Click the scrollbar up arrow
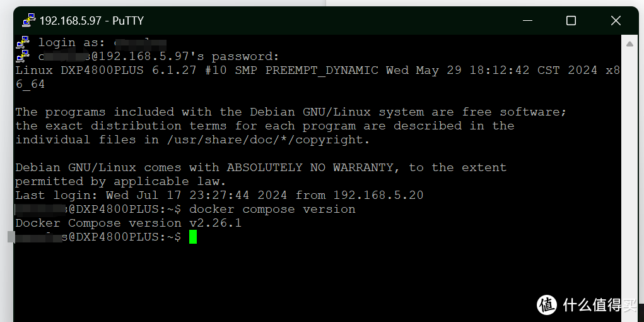Screen dimensions: 644x322 pyautogui.click(x=629, y=43)
